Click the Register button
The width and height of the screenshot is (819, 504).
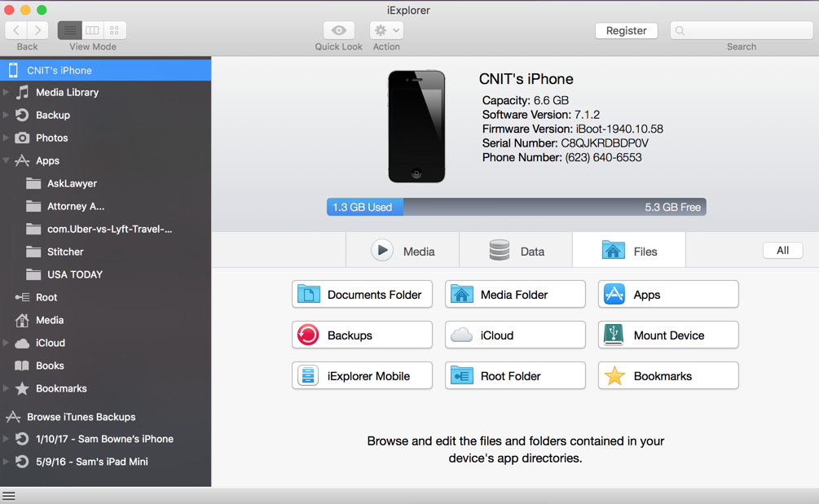pyautogui.click(x=626, y=31)
